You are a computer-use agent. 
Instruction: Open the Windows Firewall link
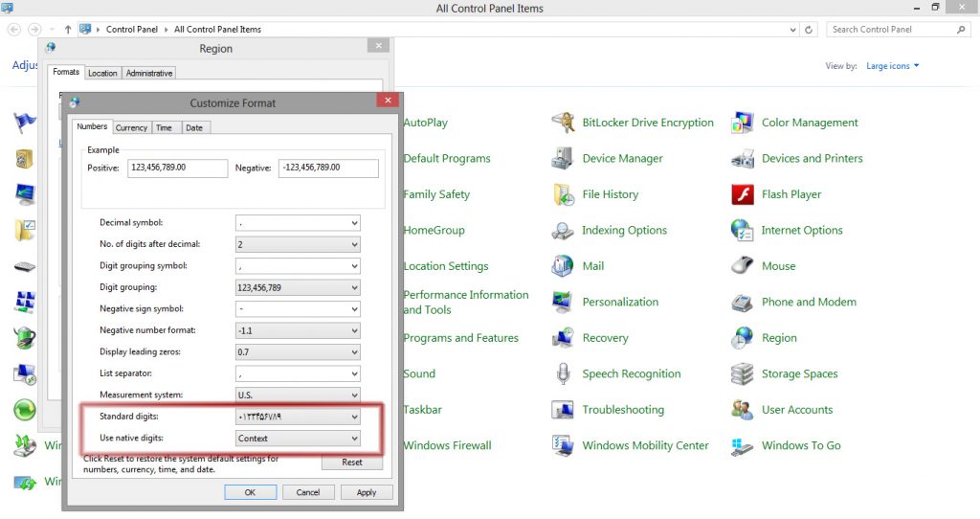click(x=447, y=446)
